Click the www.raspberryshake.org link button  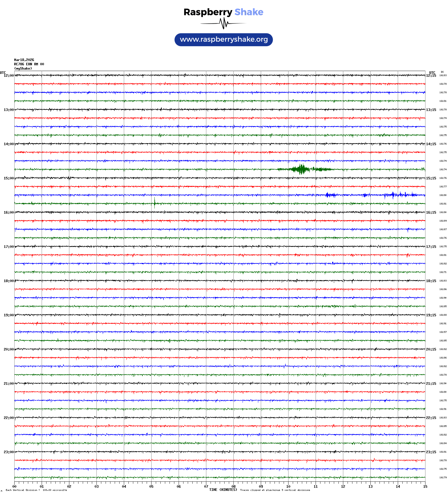pyautogui.click(x=223, y=40)
